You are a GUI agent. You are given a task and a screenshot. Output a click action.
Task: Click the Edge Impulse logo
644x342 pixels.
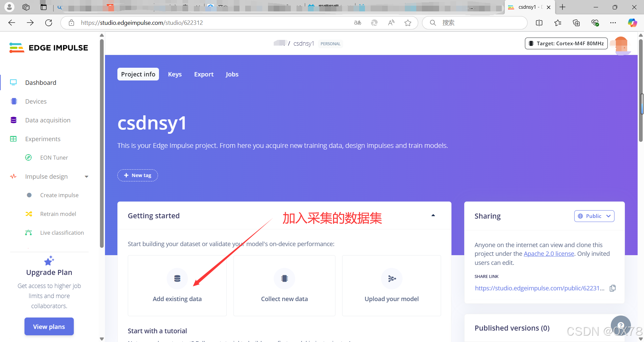point(49,48)
